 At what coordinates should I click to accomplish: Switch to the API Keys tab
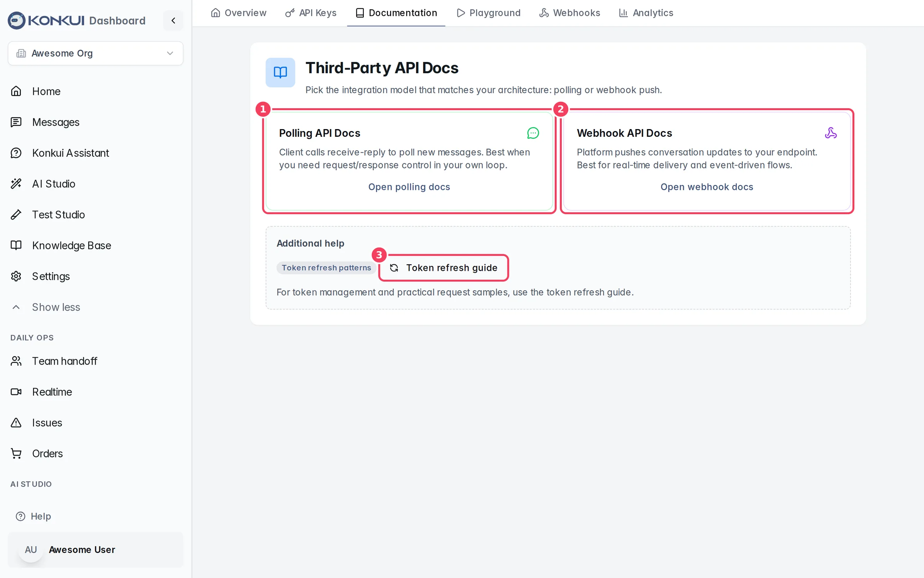tap(311, 13)
